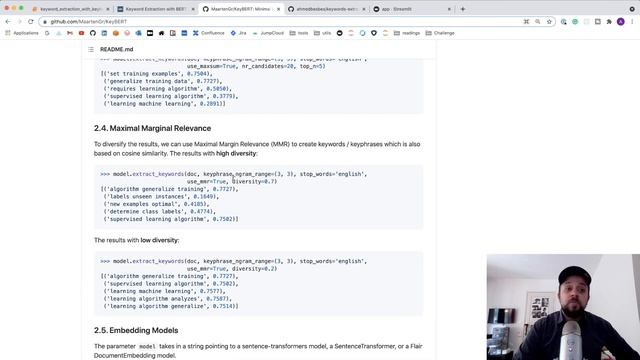Click 'learning algorithm analyzes' result row

coord(167,298)
